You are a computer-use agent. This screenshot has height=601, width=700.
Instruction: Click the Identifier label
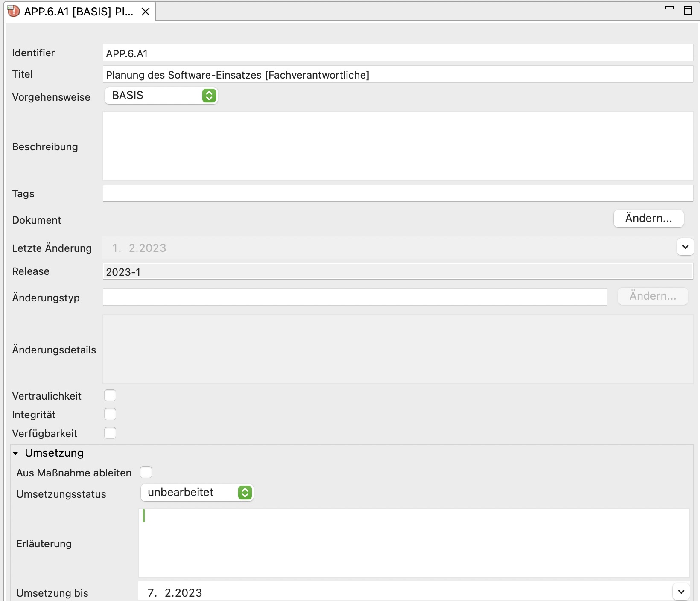click(33, 53)
